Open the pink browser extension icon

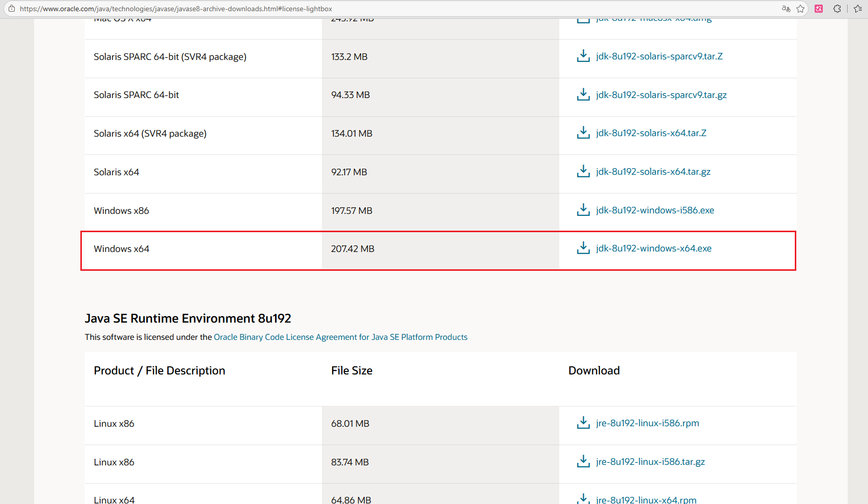[819, 9]
